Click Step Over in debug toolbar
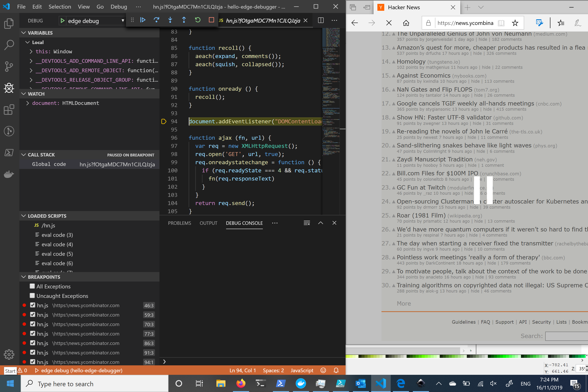 click(156, 20)
